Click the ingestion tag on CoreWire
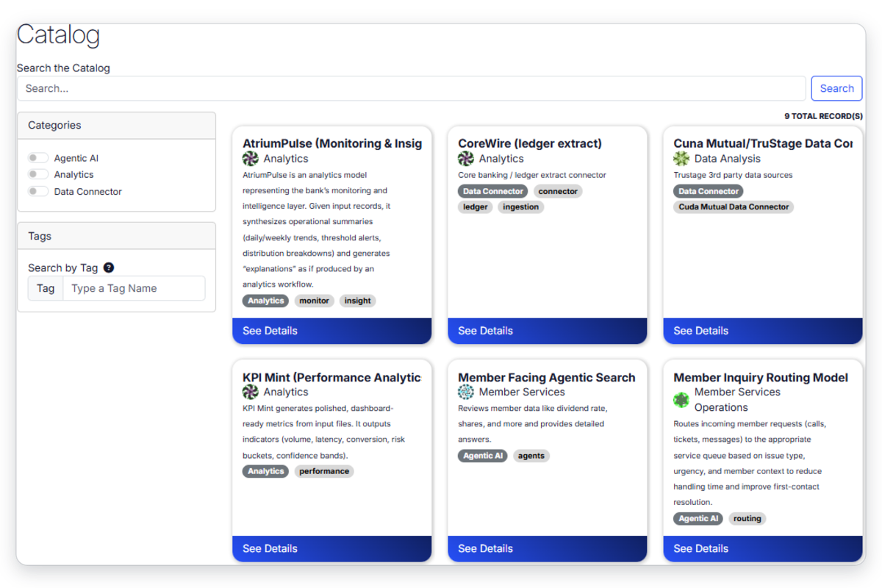 520,207
